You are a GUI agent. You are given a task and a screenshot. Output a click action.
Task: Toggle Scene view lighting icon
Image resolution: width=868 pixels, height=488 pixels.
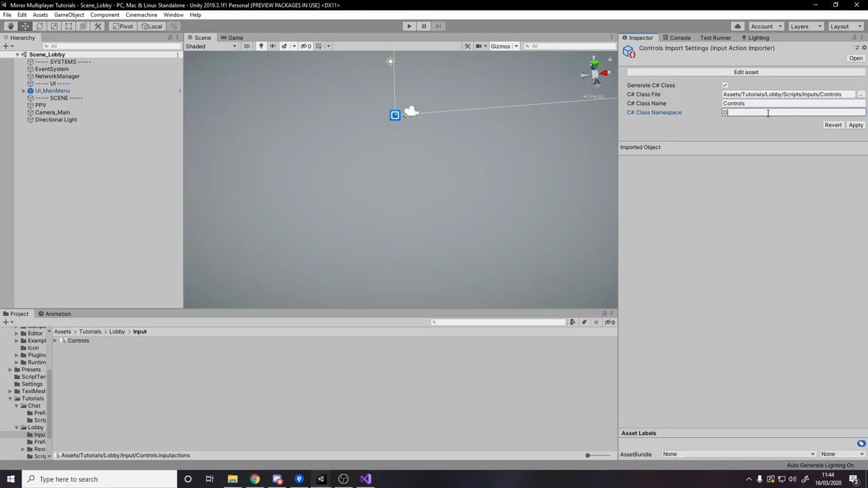coord(261,45)
